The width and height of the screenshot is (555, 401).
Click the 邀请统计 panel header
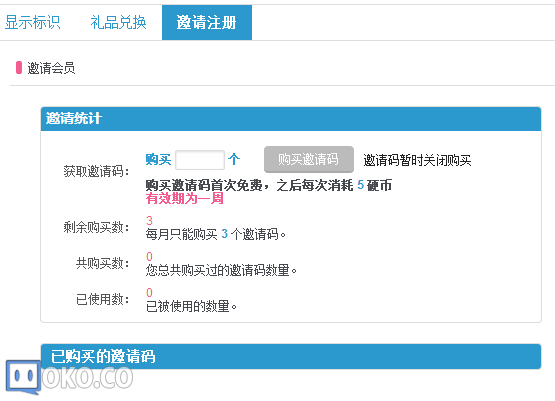[291, 119]
